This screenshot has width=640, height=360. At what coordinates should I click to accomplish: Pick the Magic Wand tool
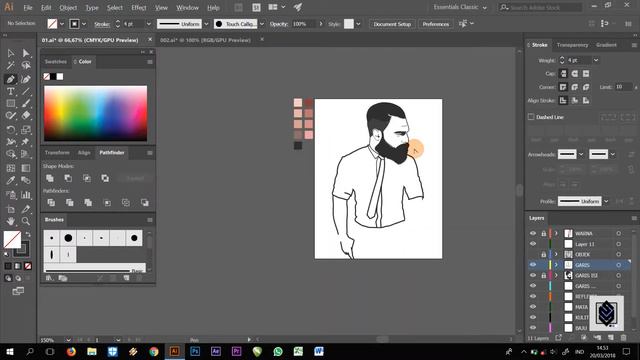pos(11,65)
